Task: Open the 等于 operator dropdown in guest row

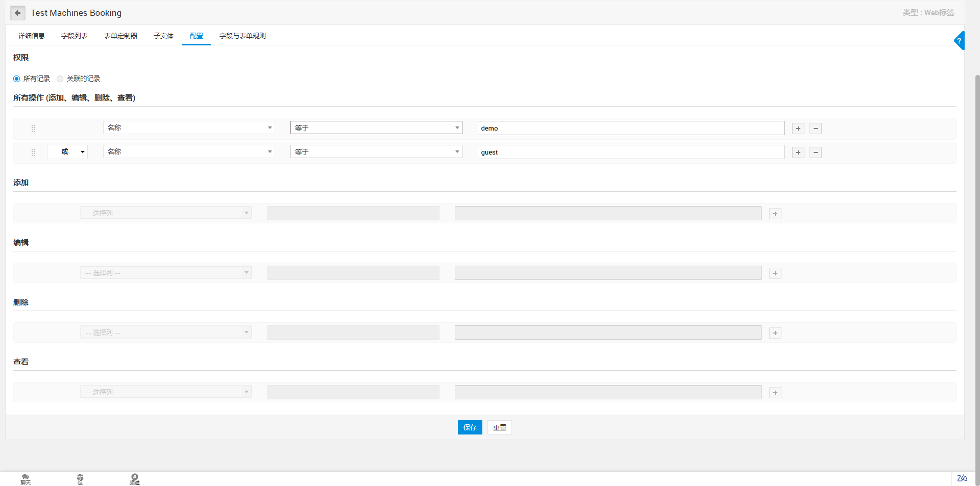Action: tap(376, 152)
